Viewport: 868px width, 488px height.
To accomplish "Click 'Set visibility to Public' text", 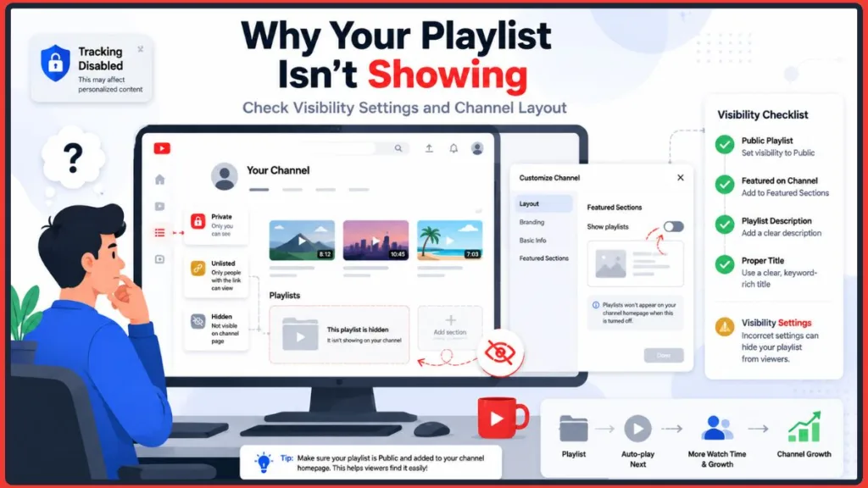I will point(778,152).
